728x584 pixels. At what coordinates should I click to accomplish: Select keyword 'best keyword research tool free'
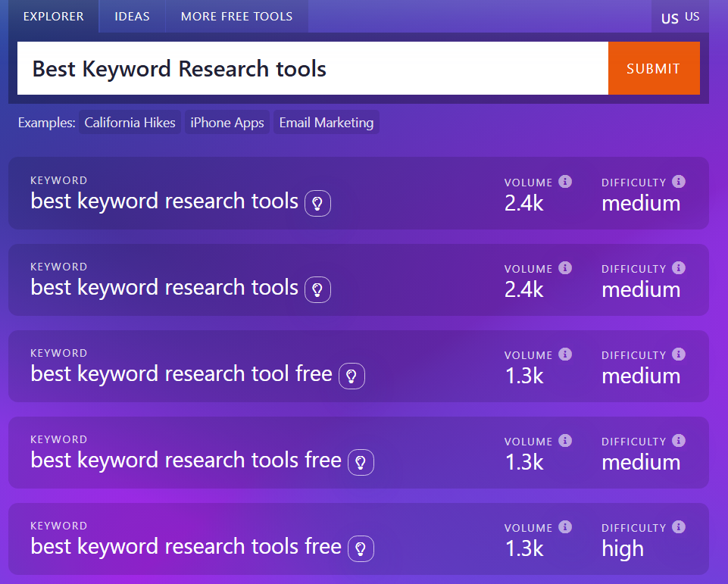click(182, 373)
